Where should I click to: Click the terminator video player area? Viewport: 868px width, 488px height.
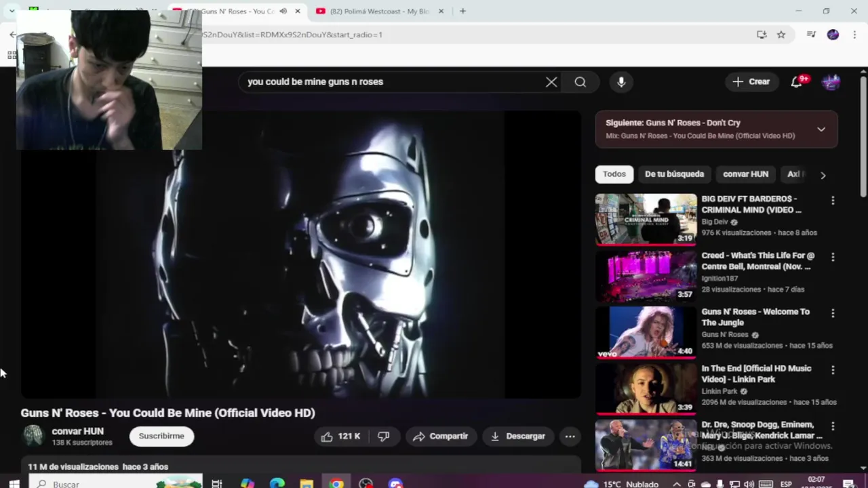(300, 255)
